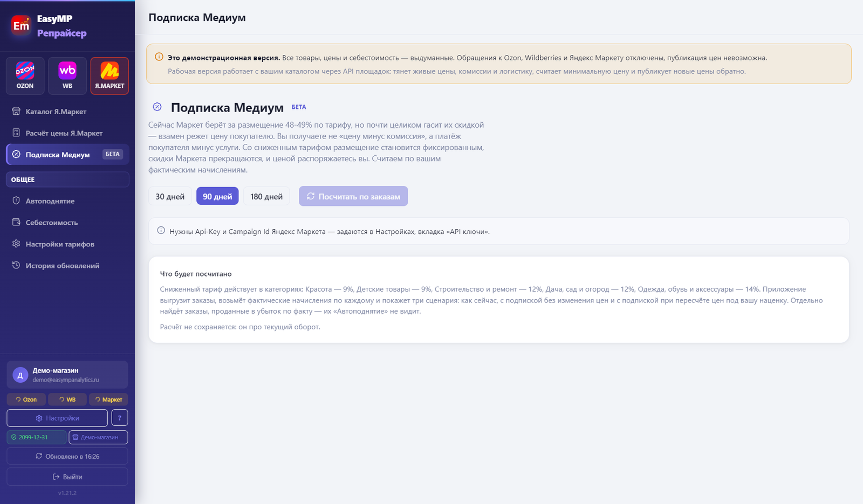
Task: Open the EasyMP logo icon
Action: coord(21,26)
